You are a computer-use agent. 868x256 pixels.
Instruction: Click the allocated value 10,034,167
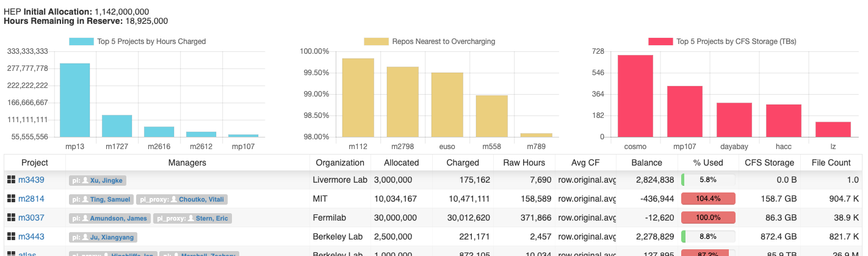396,199
